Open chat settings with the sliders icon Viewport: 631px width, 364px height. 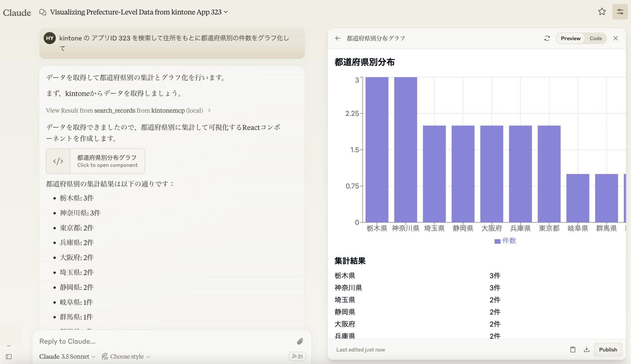pos(620,12)
